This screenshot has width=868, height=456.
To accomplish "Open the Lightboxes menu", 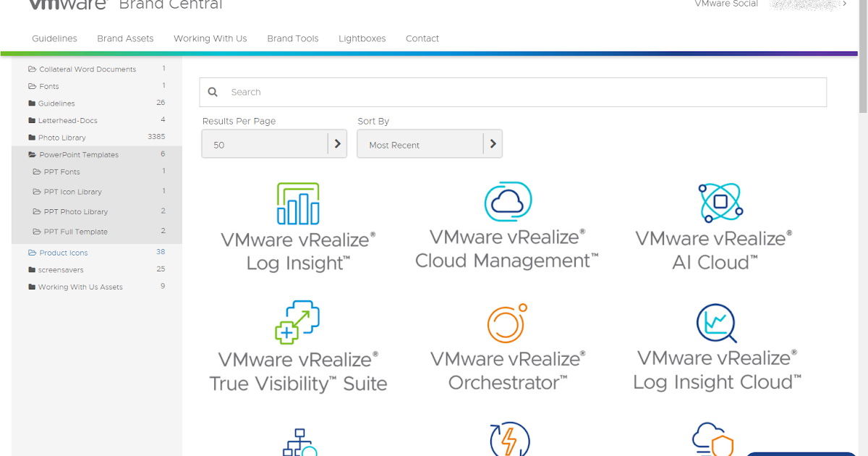I will pos(362,38).
